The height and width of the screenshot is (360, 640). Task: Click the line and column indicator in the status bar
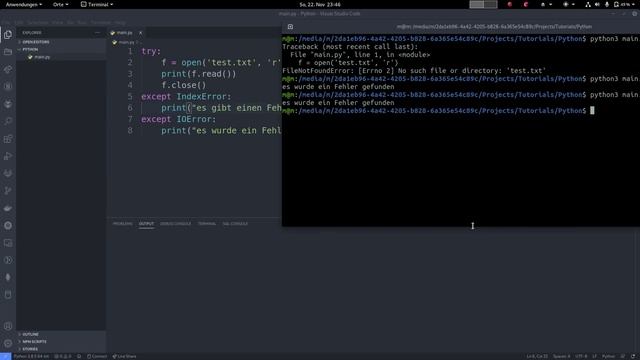(537, 356)
